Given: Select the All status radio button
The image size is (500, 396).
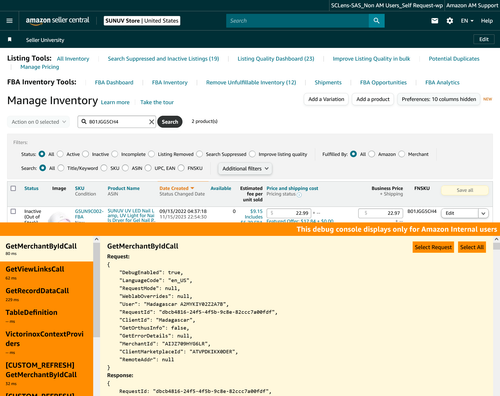Looking at the screenshot, I should [42, 154].
